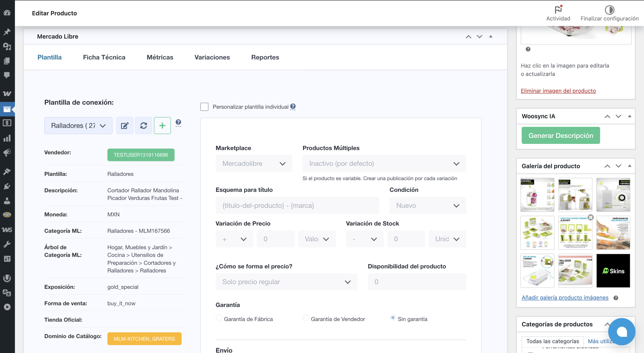Open the Productos Múltiples dropdown

(x=384, y=164)
